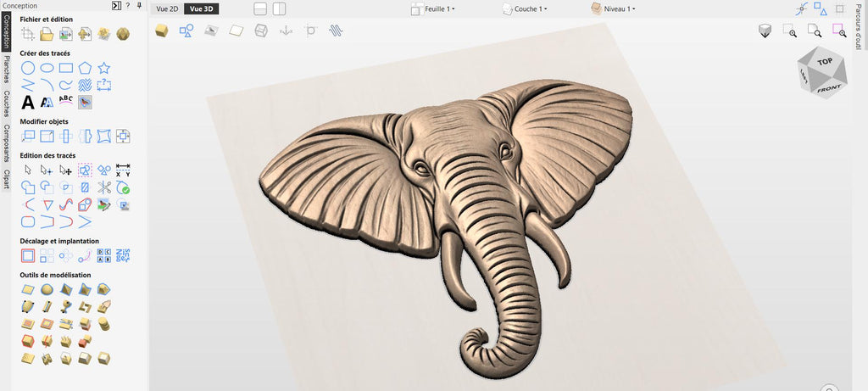Click the Mirror object tool icon

click(85, 137)
